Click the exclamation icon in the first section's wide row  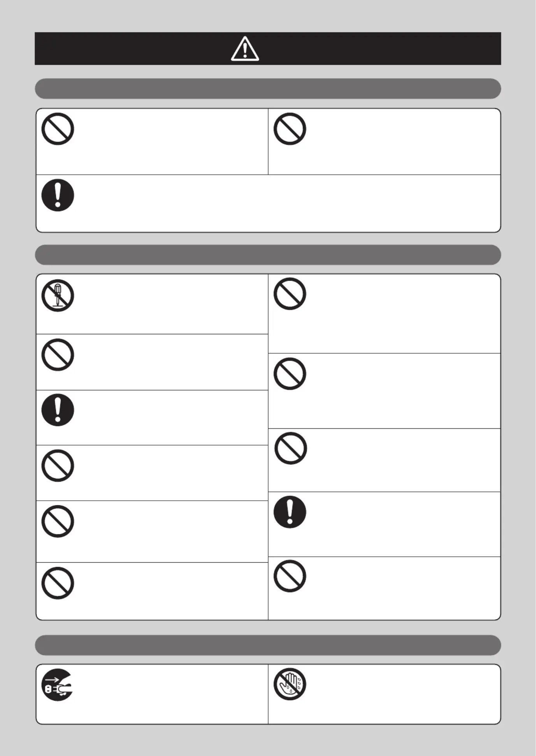[58, 195]
